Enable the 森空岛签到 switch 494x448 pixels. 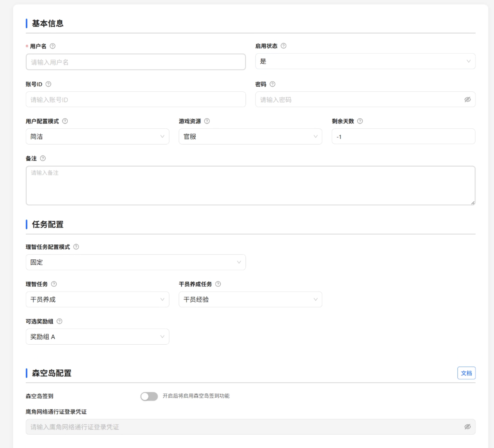click(x=149, y=396)
